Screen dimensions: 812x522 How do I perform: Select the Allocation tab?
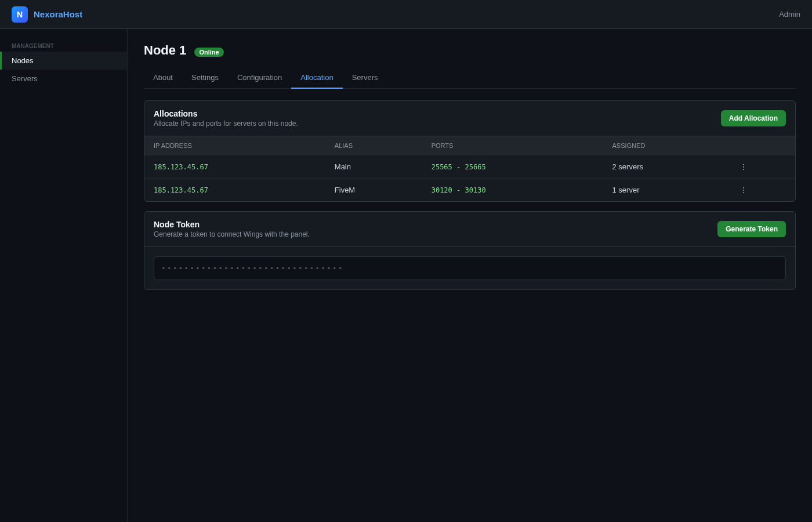coord(317,78)
